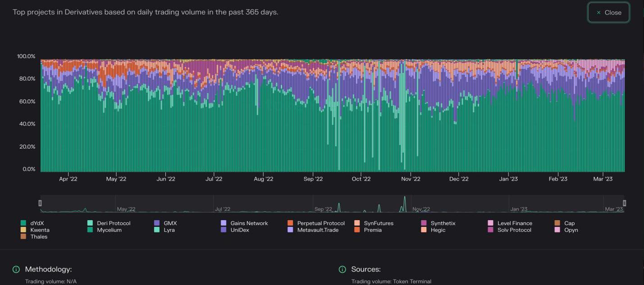This screenshot has width=644, height=285.
Task: Toggle Metavault.Trade legend item
Action: point(318,230)
